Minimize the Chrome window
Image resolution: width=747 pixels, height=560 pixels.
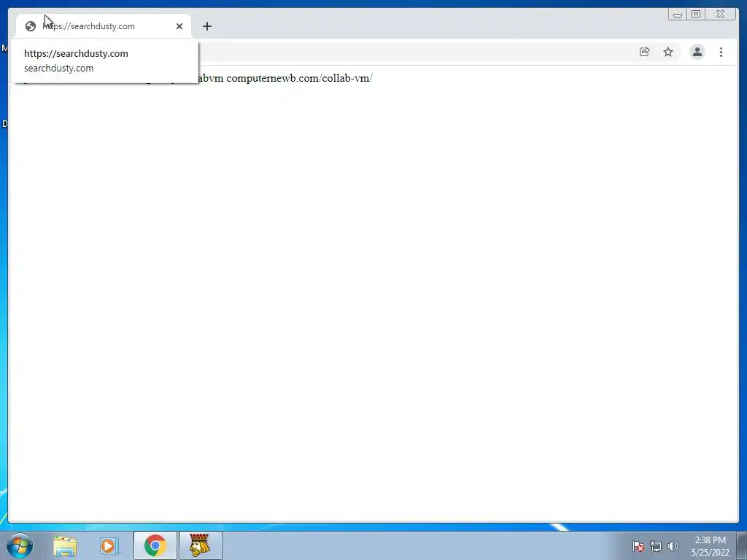click(678, 15)
